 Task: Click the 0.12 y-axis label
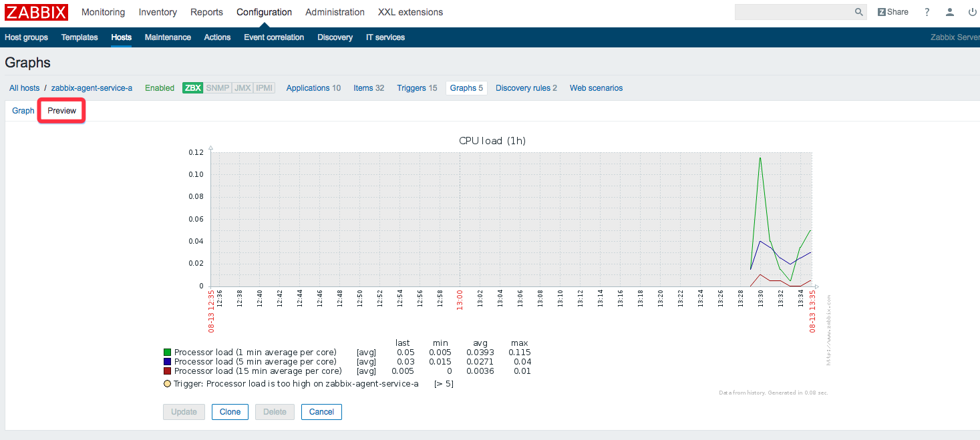(x=196, y=152)
